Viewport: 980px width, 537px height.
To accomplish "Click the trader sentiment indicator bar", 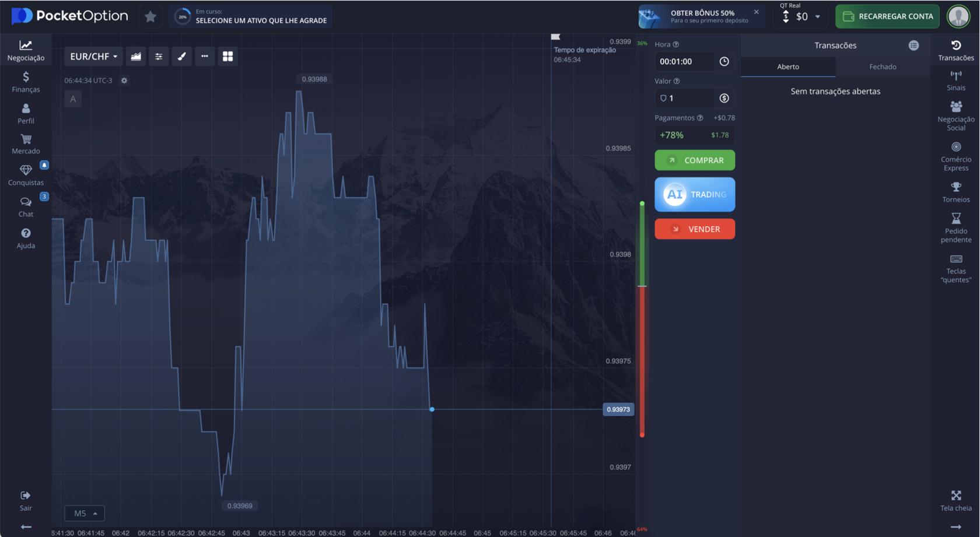I will (x=642, y=319).
